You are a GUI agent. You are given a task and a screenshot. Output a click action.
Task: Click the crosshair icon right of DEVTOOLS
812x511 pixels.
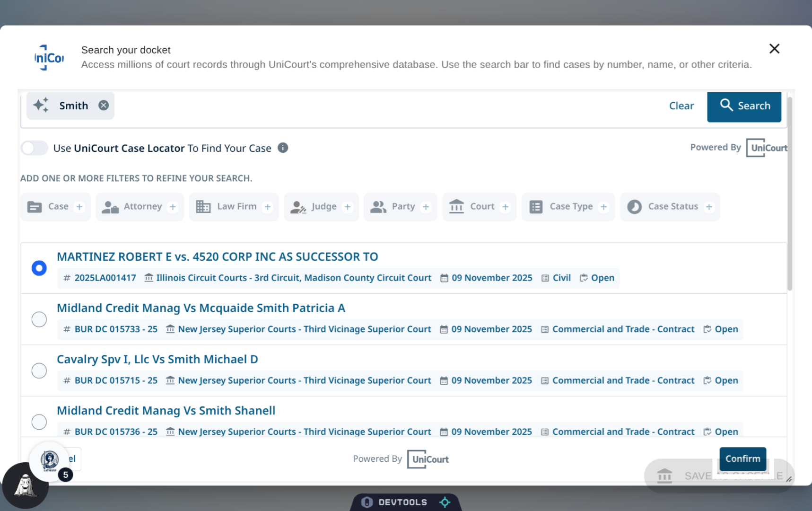(445, 502)
